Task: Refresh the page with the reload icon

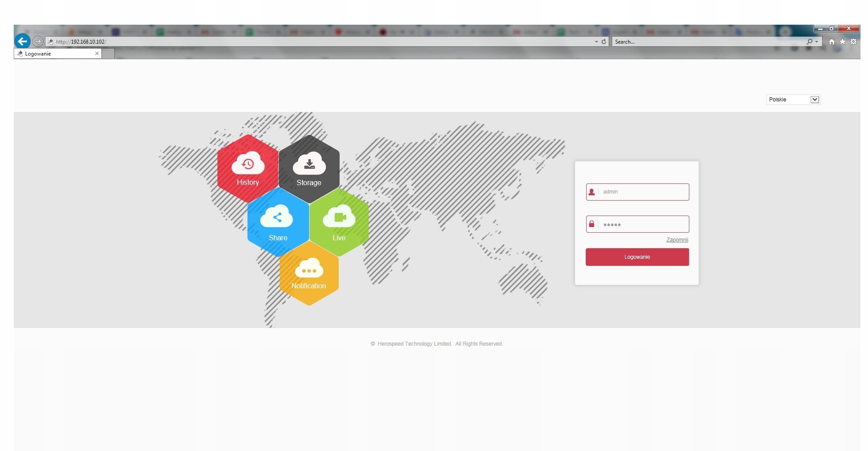Action: [x=604, y=41]
